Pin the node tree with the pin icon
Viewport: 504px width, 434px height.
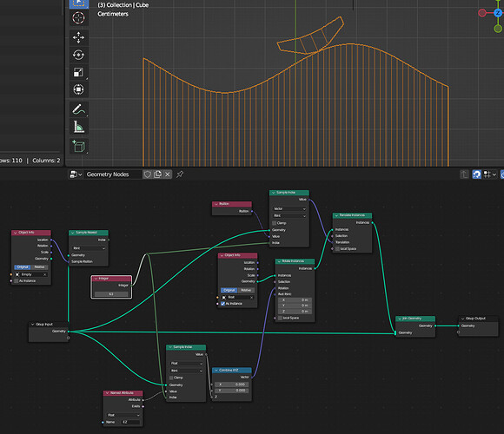(x=180, y=174)
